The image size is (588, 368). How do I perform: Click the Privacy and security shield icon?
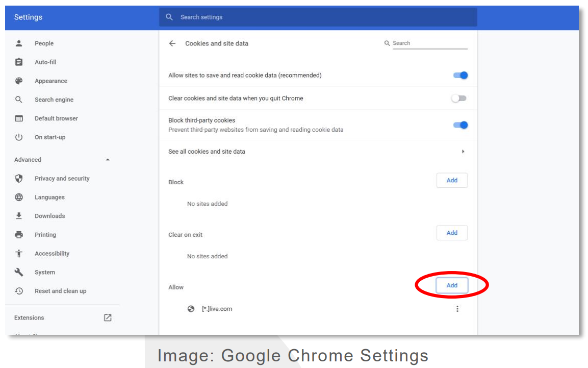19,178
